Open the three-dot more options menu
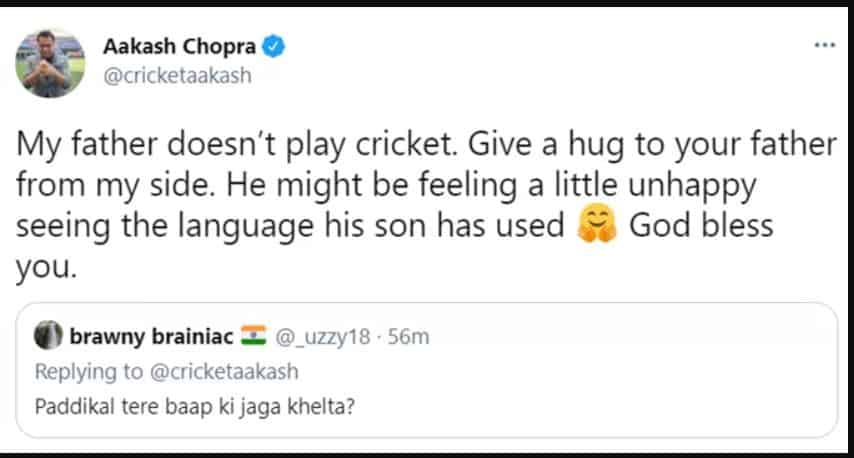Image resolution: width=854 pixels, height=458 pixels. click(824, 46)
